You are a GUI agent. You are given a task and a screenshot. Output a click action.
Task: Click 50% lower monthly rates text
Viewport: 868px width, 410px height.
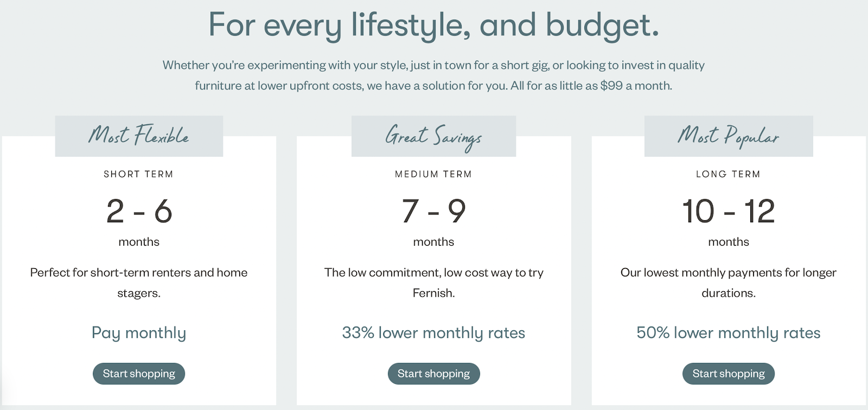pos(729,332)
